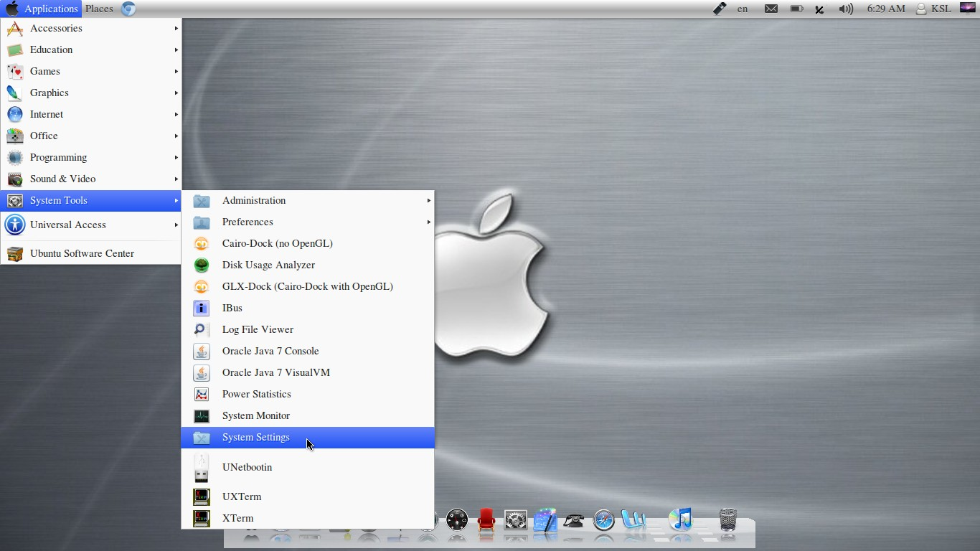Open IBus from System Tools

pyautogui.click(x=308, y=308)
